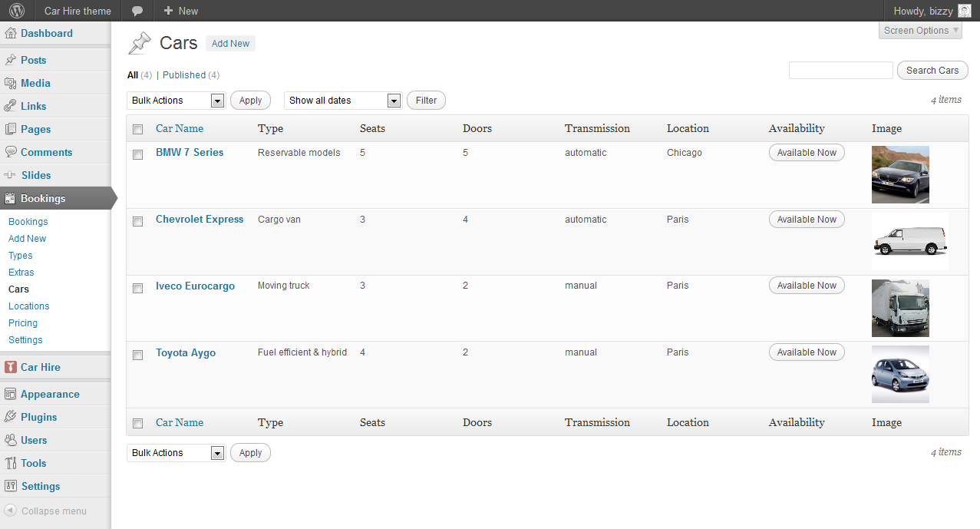This screenshot has width=980, height=529.
Task: Click the plus icon beside New
Action: coord(168,11)
